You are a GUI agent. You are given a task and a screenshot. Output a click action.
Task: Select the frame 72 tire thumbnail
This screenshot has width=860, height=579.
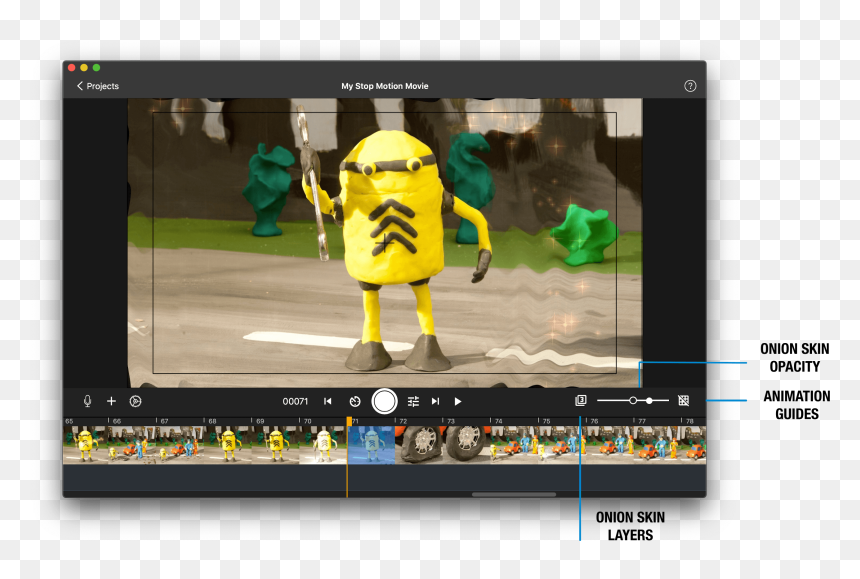coord(418,445)
